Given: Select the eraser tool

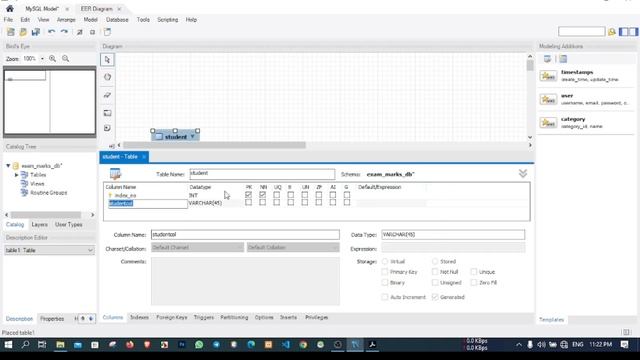Looking at the screenshot, I should 107,95.
